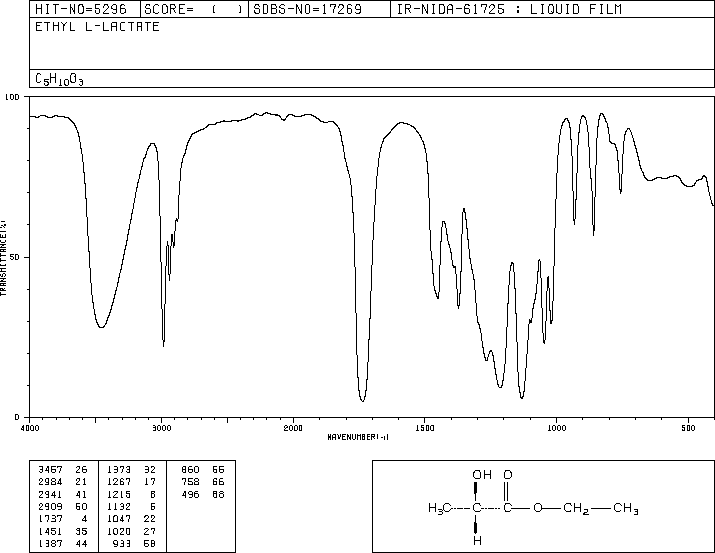
Task: Click the broad O-H stretch minimum near 3467
Action: 101,326
